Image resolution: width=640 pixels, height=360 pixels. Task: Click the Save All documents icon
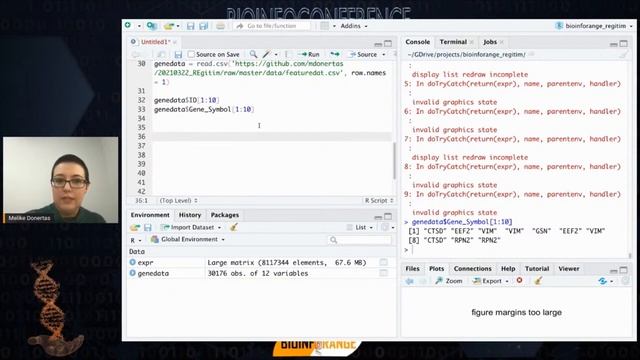coord(203,26)
